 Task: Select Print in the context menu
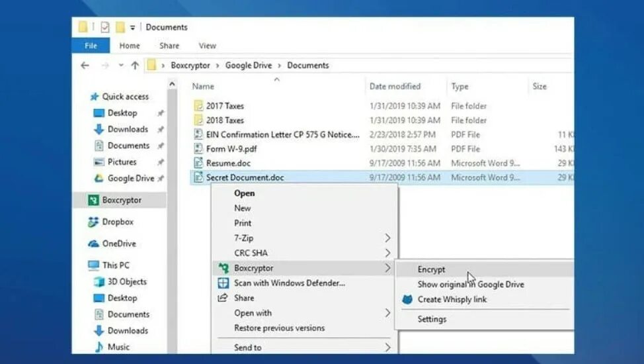243,223
